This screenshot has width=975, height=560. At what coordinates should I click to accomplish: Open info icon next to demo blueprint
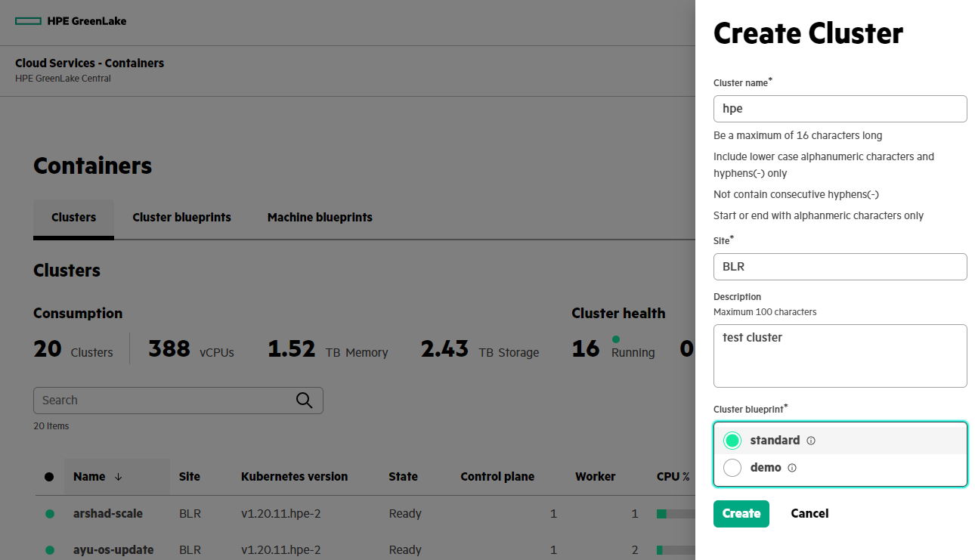click(792, 468)
